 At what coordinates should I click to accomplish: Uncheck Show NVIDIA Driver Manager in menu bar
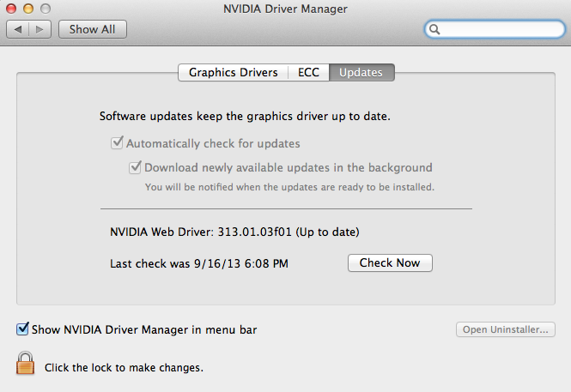pyautogui.click(x=22, y=329)
